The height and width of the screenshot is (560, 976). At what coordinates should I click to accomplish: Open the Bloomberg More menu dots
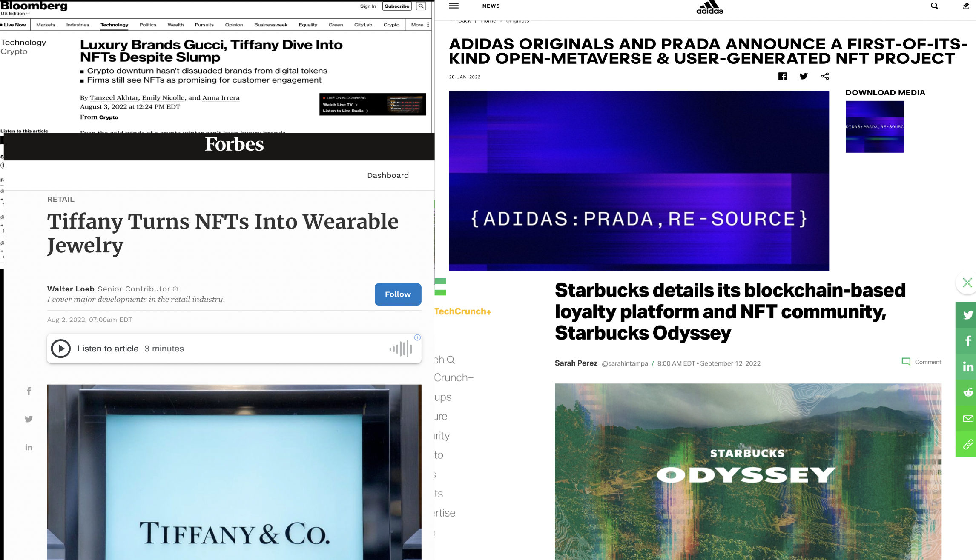(428, 25)
